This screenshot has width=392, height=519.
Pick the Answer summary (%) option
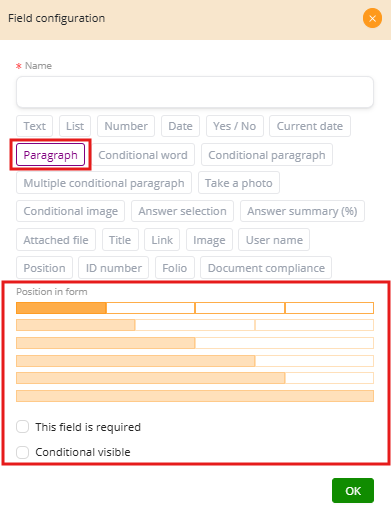302,211
